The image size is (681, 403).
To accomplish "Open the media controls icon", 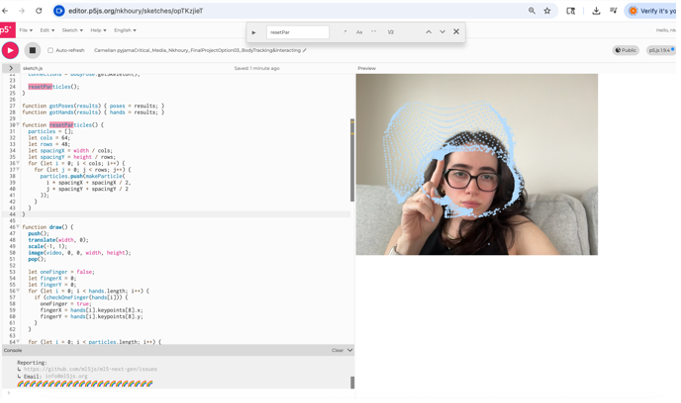I will coord(613,11).
